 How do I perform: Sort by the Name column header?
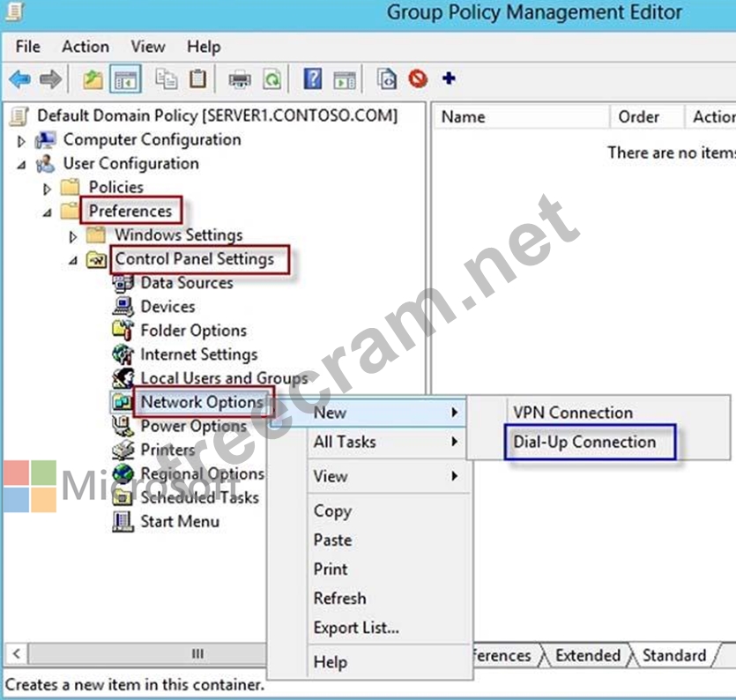520,116
